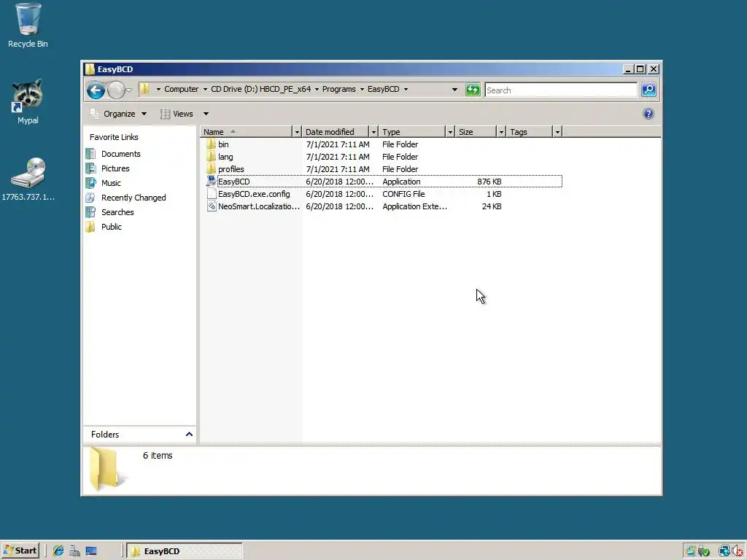
Task: Open Tags column filter dropdown
Action: [557, 132]
